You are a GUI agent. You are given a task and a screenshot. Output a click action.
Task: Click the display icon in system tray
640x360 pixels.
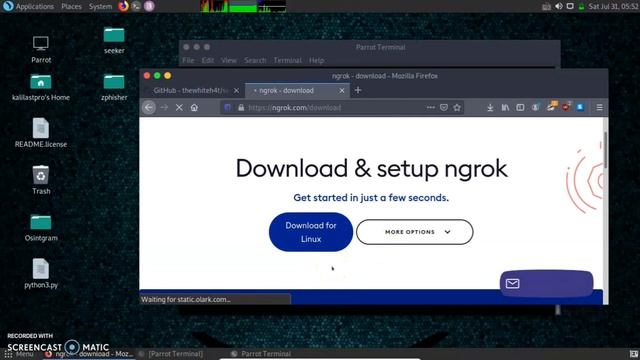[x=570, y=6]
